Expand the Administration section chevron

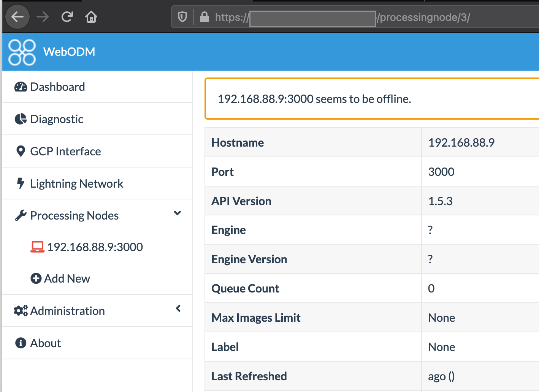(x=178, y=308)
